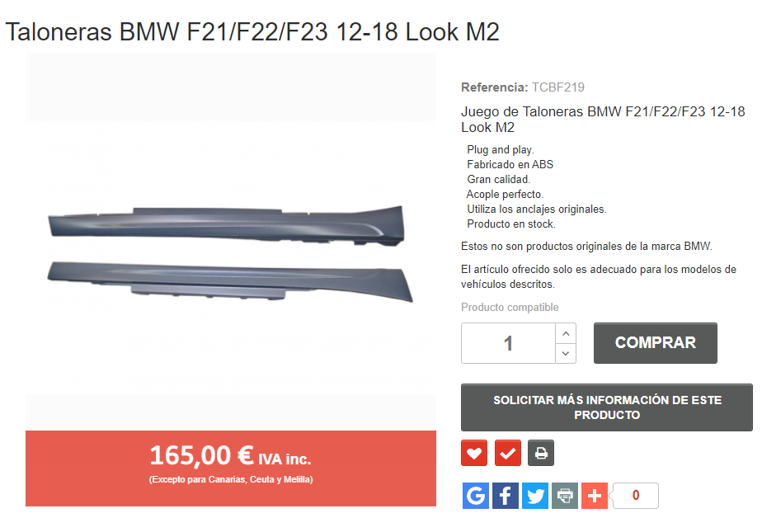Image resolution: width=762 pixels, height=532 pixels.
Task: Click the product title heading
Action: 252,32
